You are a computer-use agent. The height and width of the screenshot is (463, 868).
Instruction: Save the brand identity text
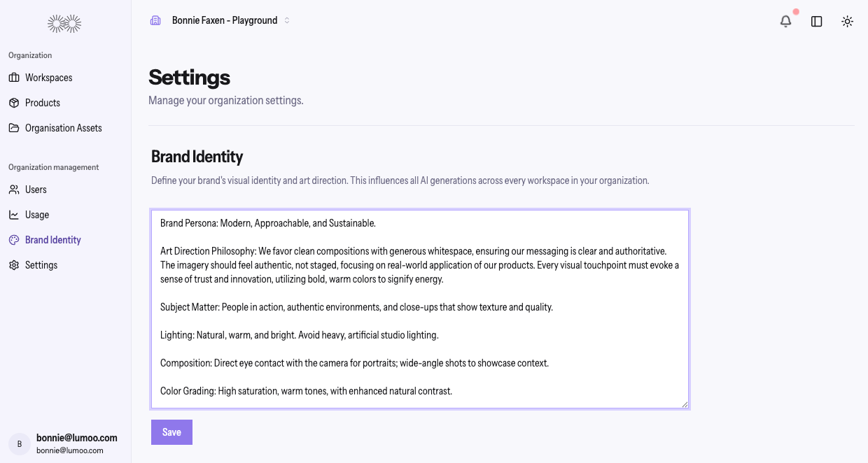pos(171,432)
